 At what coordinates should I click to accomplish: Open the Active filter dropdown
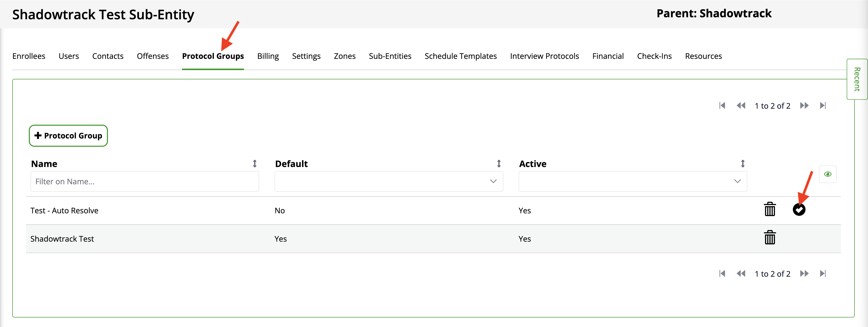(x=632, y=182)
